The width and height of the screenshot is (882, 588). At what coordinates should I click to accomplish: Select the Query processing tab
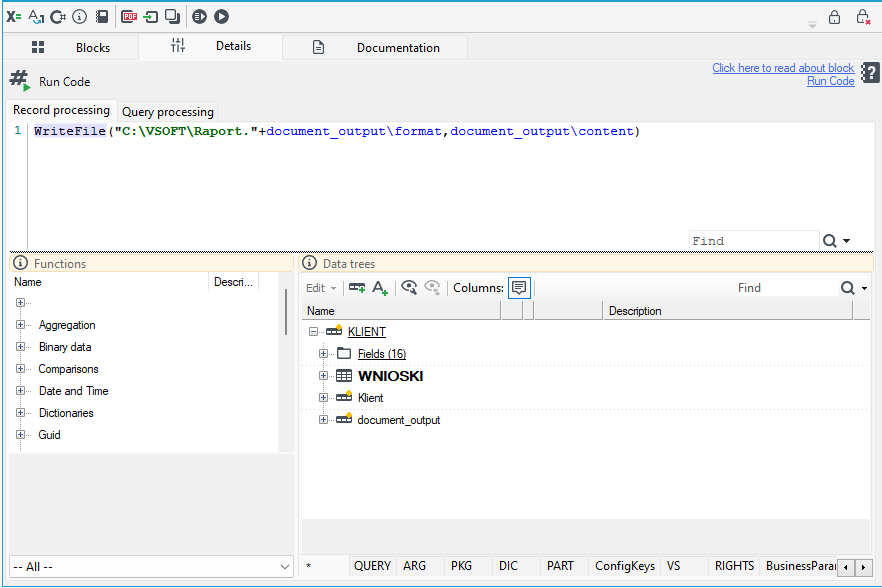168,111
